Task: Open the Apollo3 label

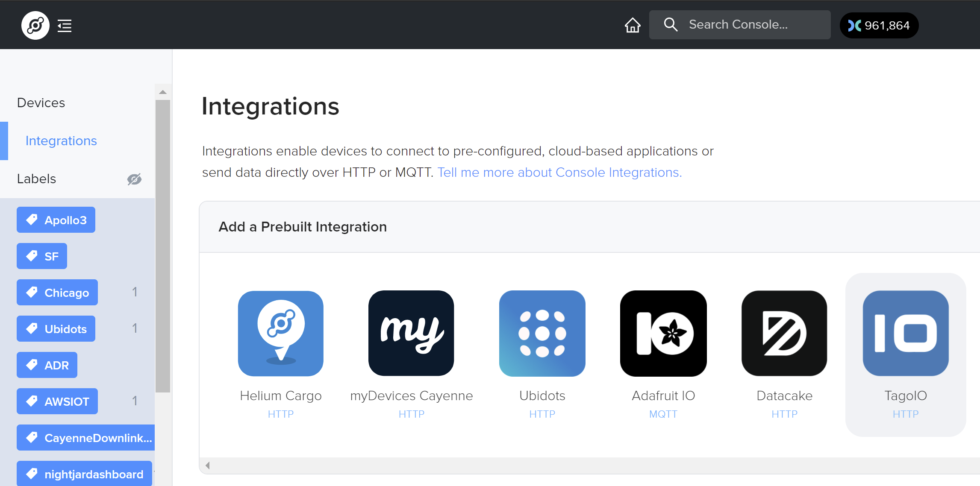Action: pyautogui.click(x=56, y=220)
